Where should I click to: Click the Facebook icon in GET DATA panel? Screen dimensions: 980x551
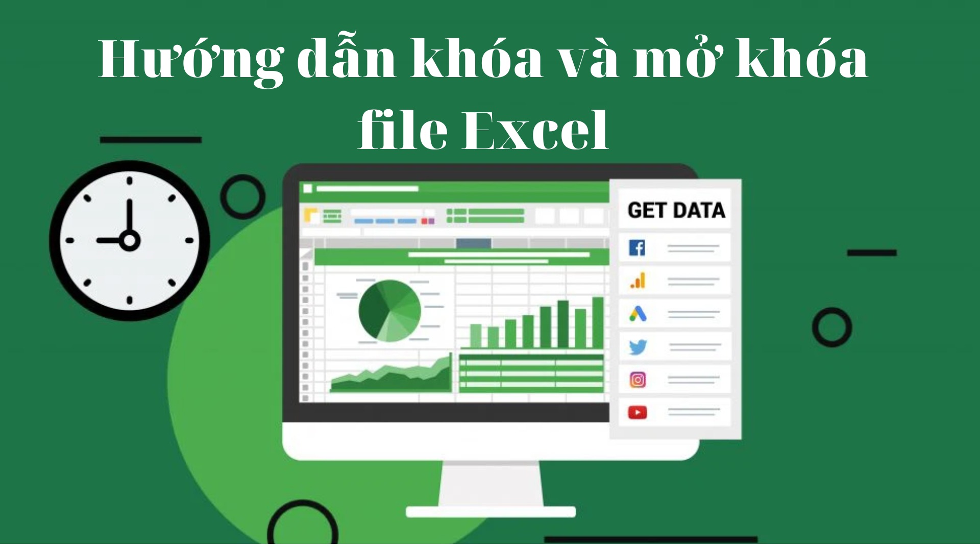(639, 248)
